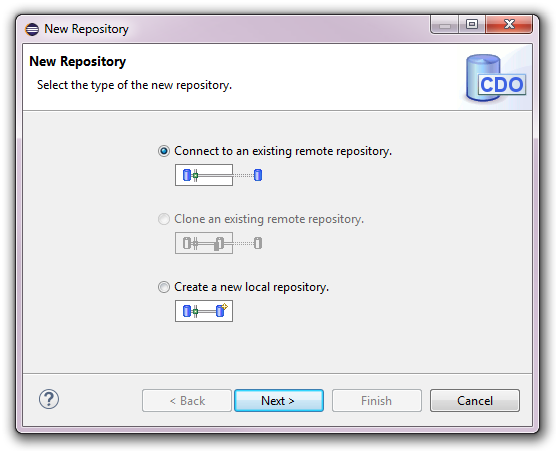
Task: Select the Connect to existing remote repository radio button
Action: point(163,151)
